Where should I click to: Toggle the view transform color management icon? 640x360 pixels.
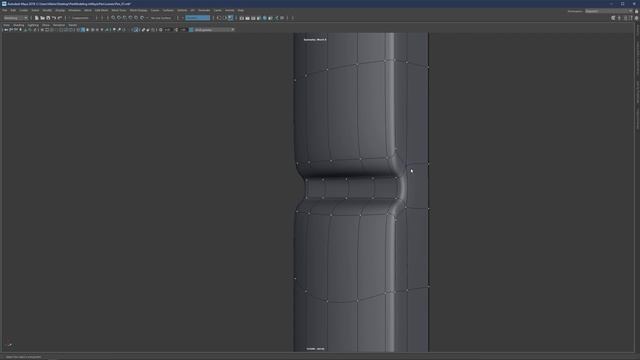[x=191, y=30]
